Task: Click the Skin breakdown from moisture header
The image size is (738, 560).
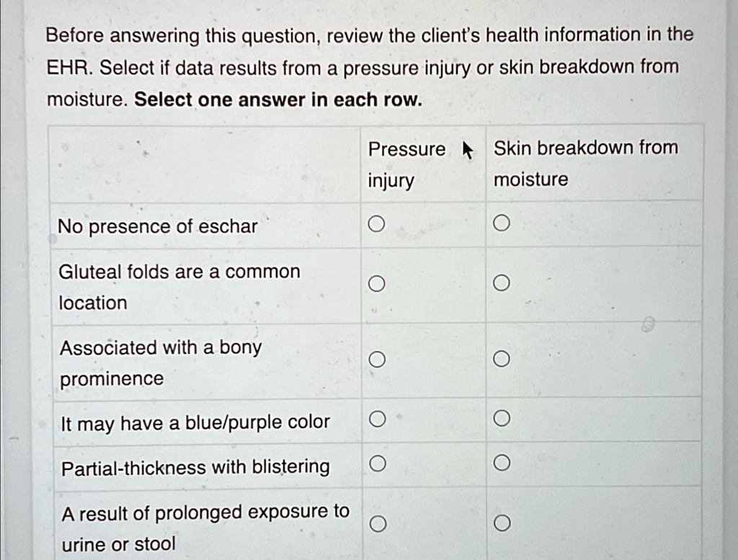Action: pyautogui.click(x=585, y=164)
